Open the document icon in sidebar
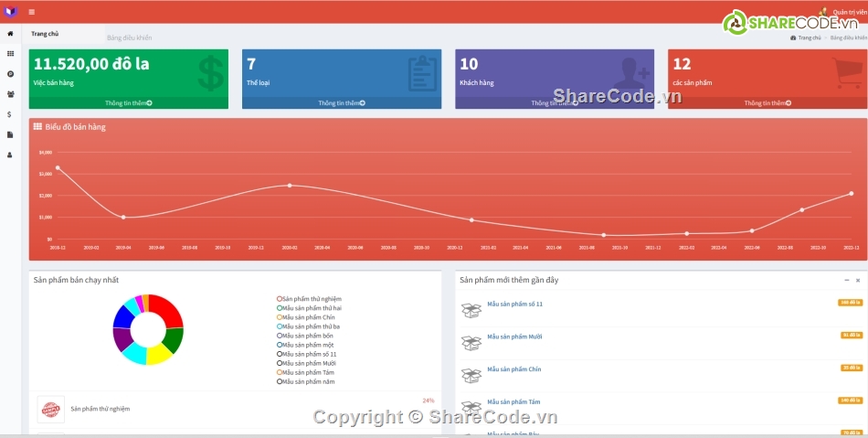 click(10, 134)
